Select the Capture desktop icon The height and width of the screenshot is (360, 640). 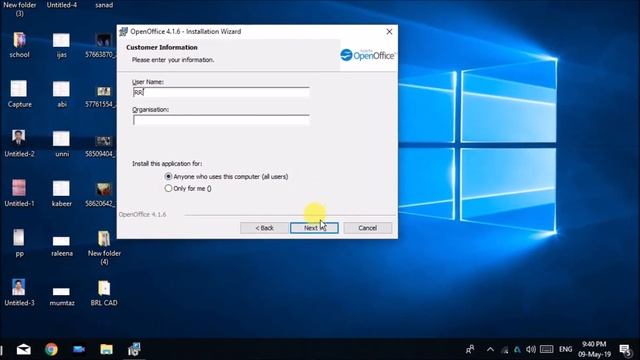tap(19, 94)
